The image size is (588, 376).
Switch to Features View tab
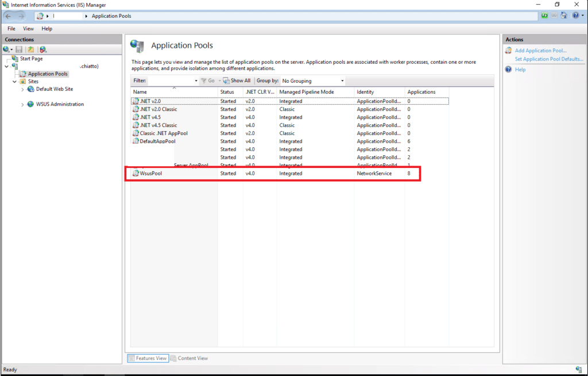[x=148, y=358]
